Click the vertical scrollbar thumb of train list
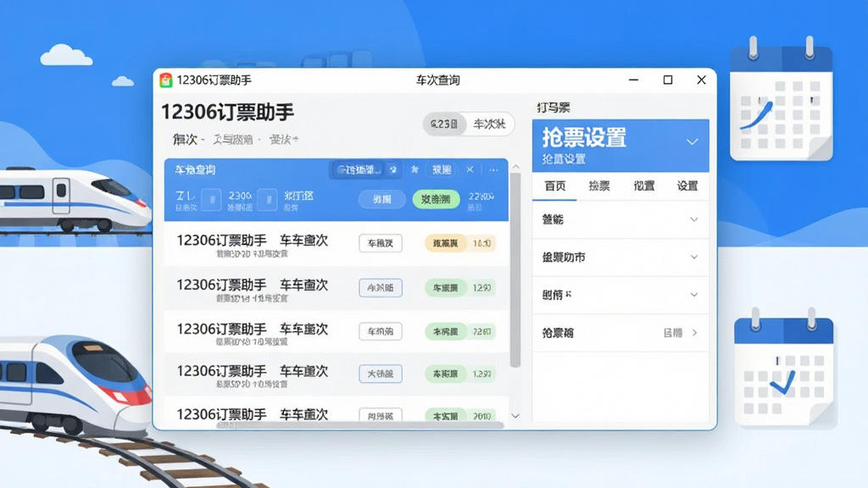The width and height of the screenshot is (868, 488). pos(515,270)
